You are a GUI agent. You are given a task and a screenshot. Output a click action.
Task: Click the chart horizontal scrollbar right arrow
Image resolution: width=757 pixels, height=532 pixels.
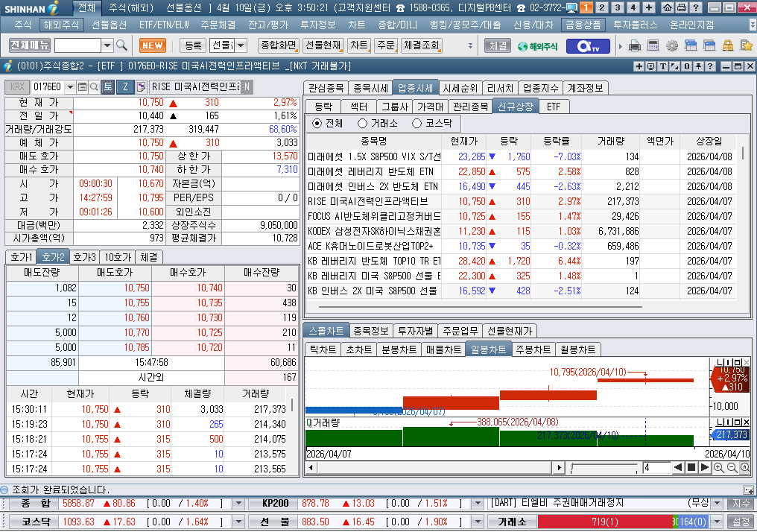[x=559, y=467]
